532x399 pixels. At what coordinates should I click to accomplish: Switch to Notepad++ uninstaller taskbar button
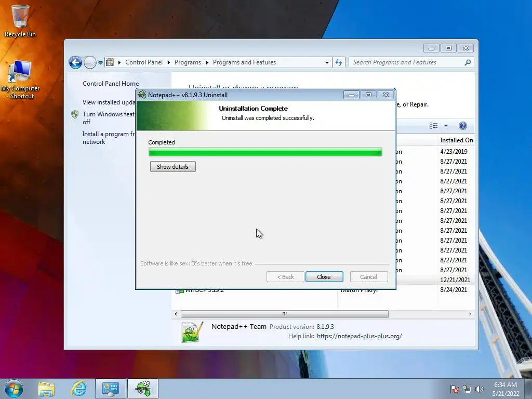(143, 389)
